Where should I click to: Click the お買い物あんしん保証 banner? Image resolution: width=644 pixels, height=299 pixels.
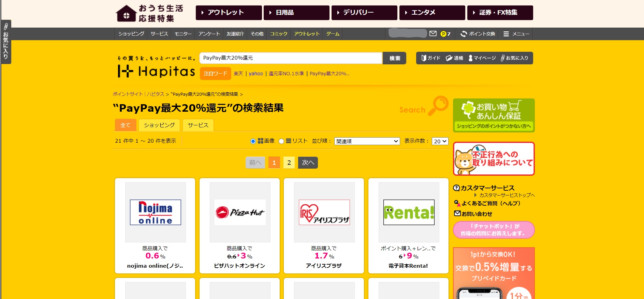[494, 115]
